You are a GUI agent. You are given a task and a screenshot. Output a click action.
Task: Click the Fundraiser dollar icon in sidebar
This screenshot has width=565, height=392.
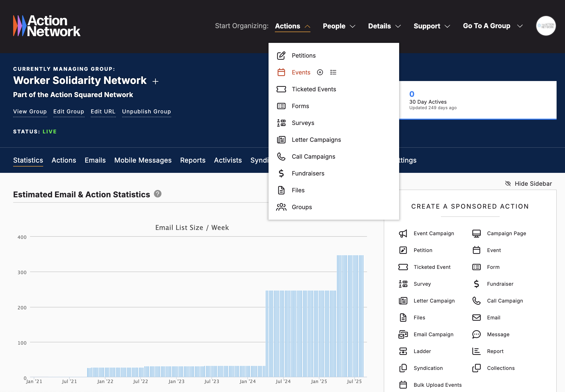[x=476, y=284]
